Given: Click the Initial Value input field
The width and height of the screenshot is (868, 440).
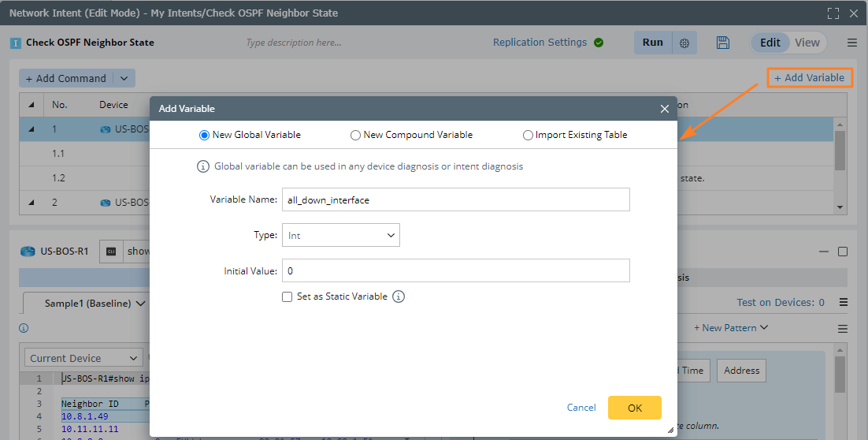Looking at the screenshot, I should [455, 270].
